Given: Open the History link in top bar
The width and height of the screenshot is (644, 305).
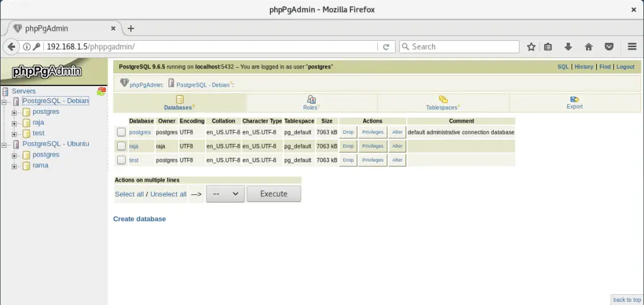Looking at the screenshot, I should click(584, 67).
